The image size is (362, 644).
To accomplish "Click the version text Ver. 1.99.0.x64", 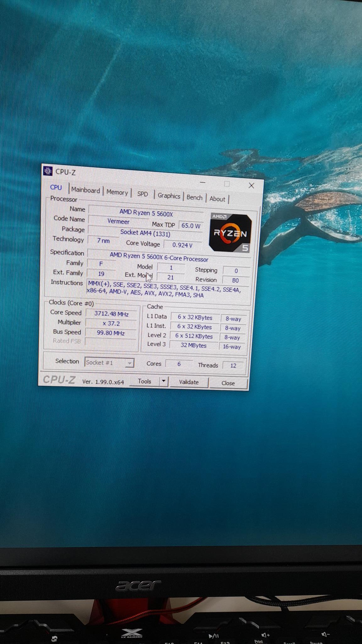I will (103, 382).
